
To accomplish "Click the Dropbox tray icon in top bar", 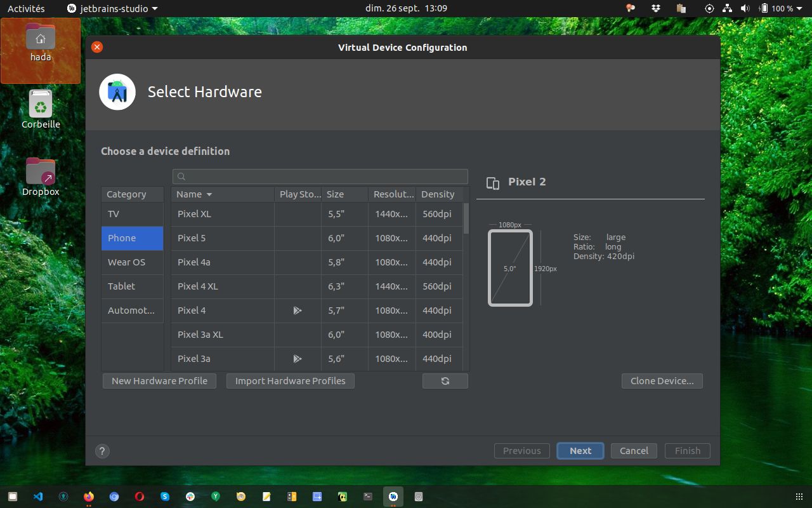I will 656,8.
